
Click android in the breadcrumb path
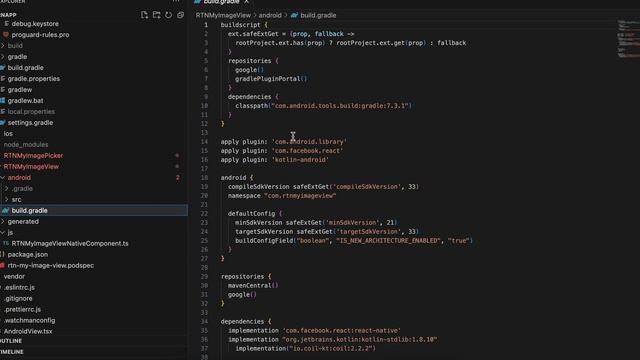(x=270, y=16)
